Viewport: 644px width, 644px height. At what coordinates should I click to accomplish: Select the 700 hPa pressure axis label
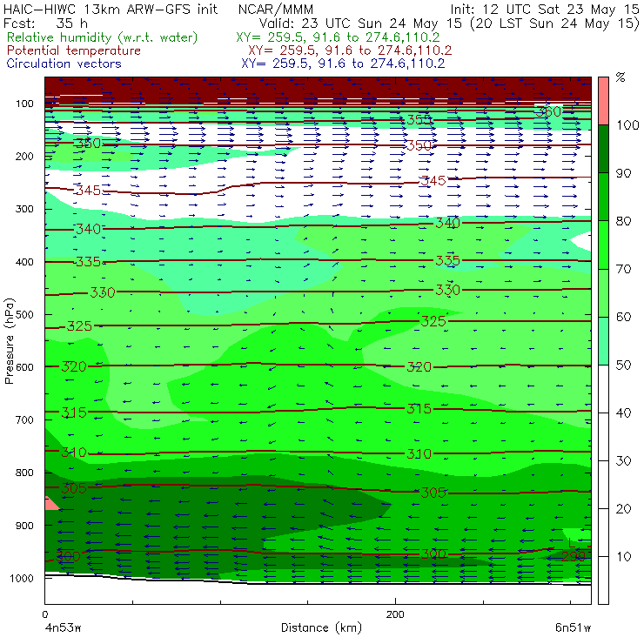coord(24,419)
